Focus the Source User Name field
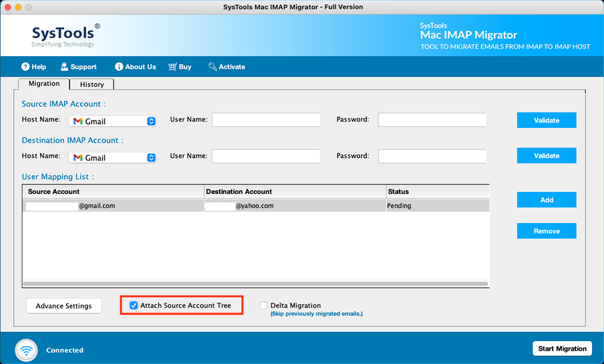The width and height of the screenshot is (604, 364). coord(266,120)
